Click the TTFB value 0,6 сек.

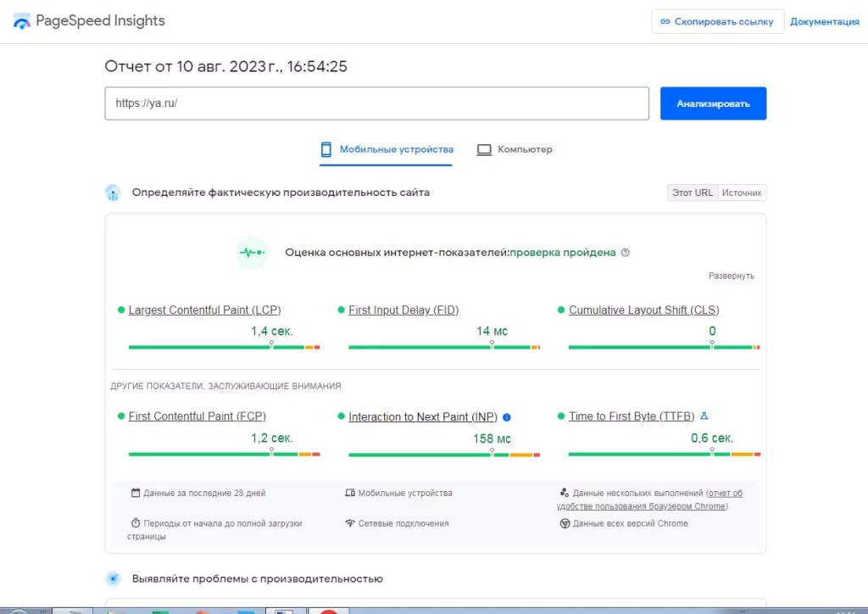tap(712, 438)
